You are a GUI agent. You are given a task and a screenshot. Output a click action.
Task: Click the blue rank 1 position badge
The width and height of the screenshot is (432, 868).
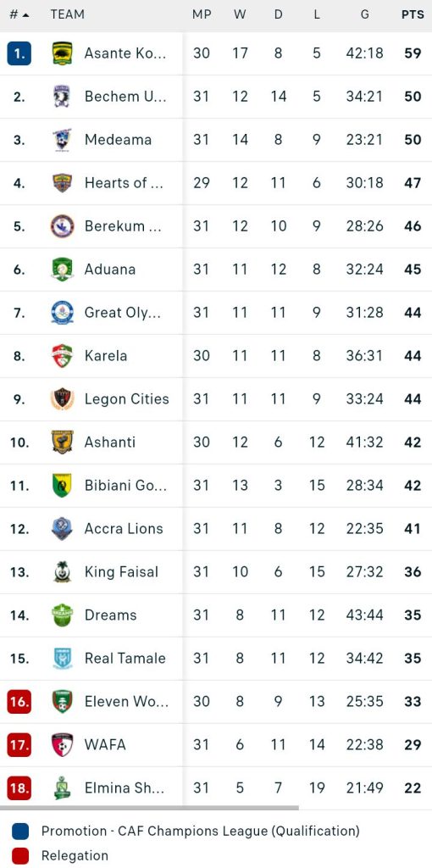point(19,53)
